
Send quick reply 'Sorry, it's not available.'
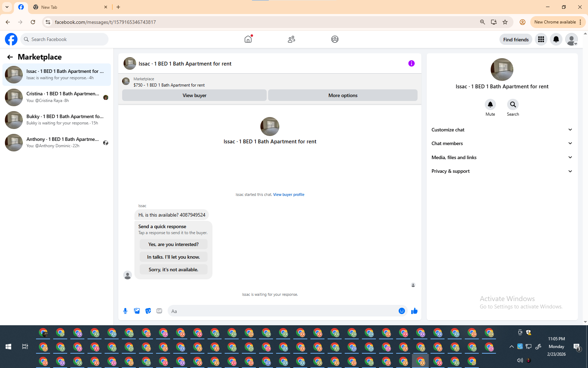coord(173,270)
